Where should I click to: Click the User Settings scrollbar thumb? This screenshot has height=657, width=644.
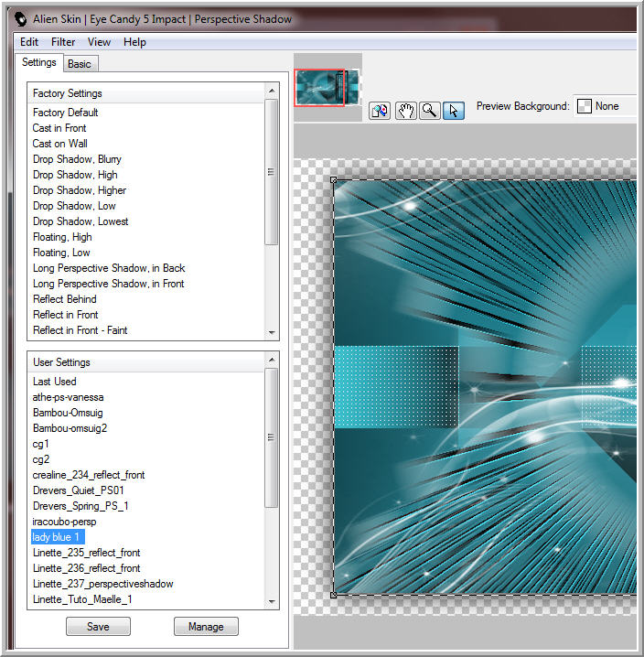pyautogui.click(x=272, y=437)
